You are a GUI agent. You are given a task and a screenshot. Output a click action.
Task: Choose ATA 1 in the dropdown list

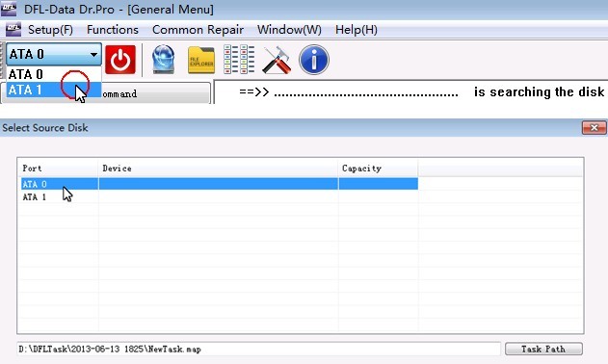coord(54,90)
